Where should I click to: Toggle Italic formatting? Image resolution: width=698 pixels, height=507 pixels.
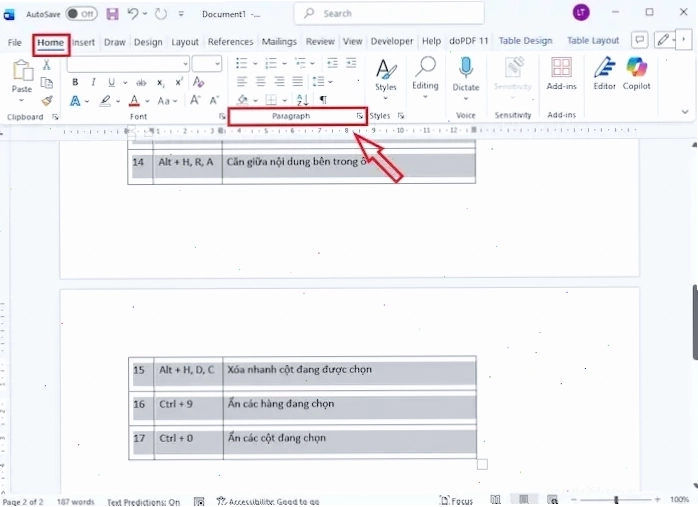tap(93, 82)
